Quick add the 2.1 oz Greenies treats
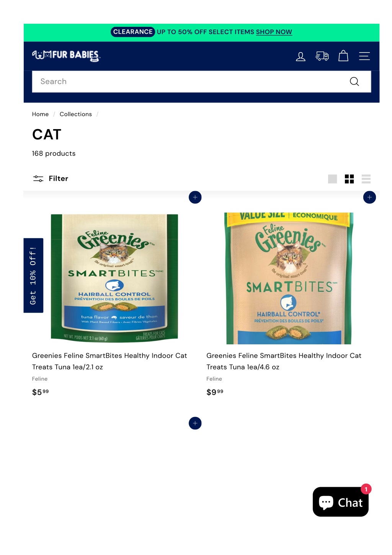The image size is (392, 555). [195, 197]
